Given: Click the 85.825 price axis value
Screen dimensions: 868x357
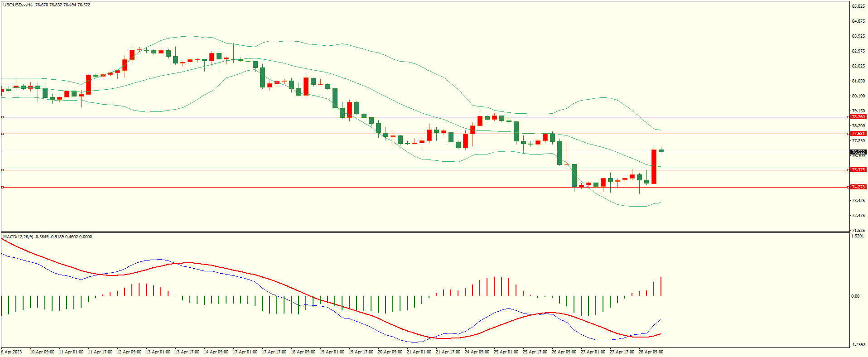Looking at the screenshot, I should pyautogui.click(x=858, y=6).
